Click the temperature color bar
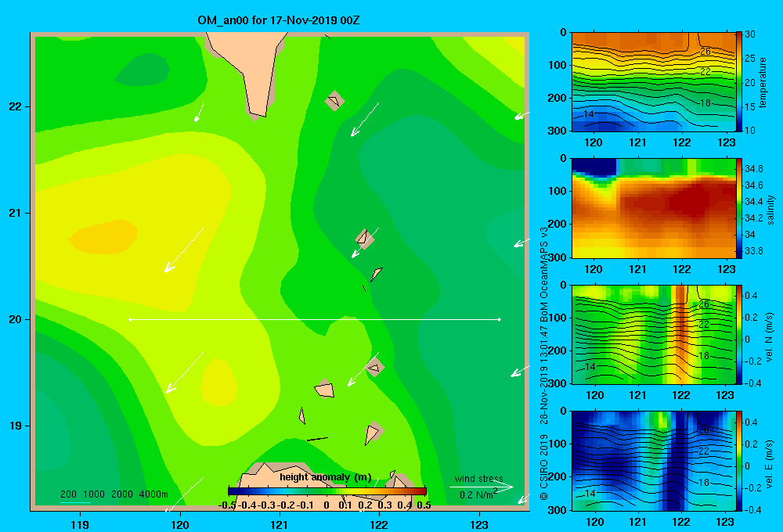Image resolution: width=783 pixels, height=532 pixels. [739, 82]
